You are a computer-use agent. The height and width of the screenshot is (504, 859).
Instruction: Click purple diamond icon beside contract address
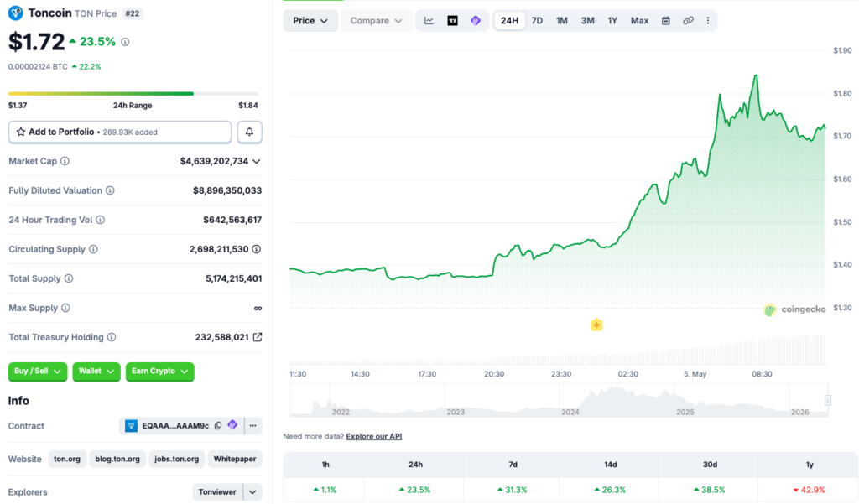tap(232, 425)
